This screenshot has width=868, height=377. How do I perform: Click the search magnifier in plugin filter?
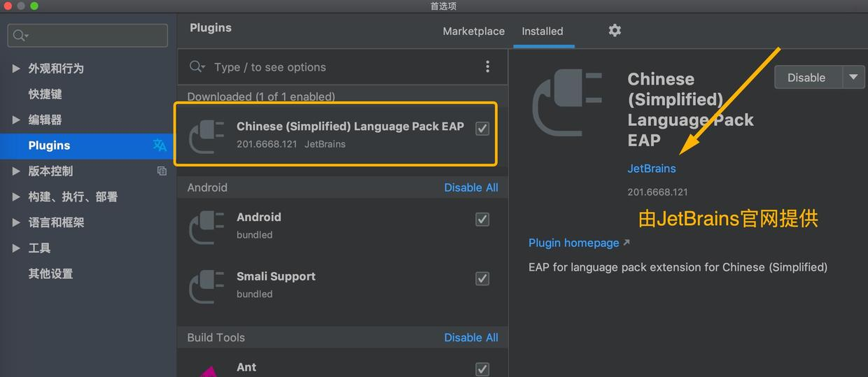(x=197, y=67)
